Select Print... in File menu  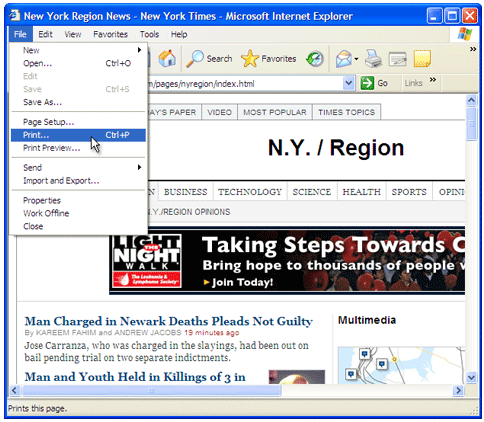(78, 135)
